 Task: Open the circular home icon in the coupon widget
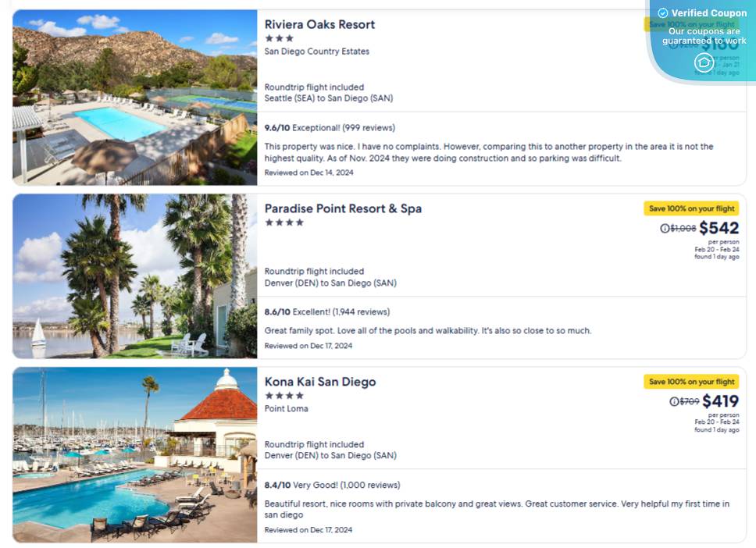click(704, 63)
